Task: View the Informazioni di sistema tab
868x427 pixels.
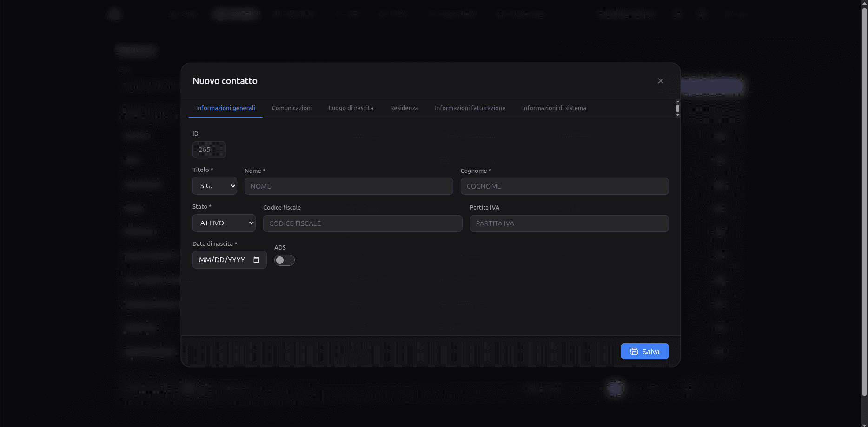Action: click(554, 108)
